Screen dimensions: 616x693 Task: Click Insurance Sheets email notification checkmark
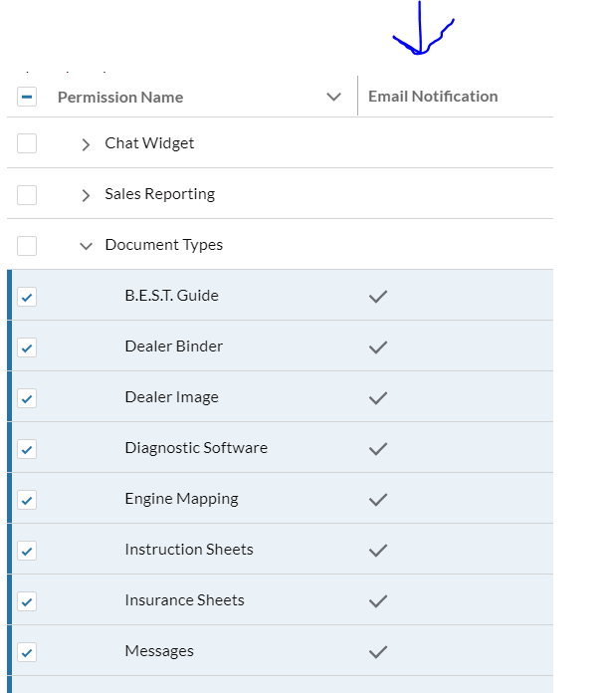click(378, 601)
